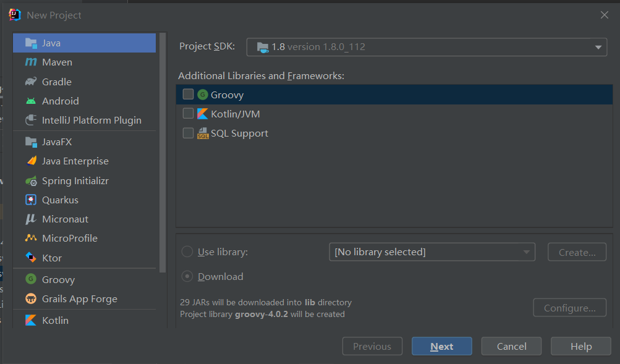Click the Ktor label

pos(52,258)
